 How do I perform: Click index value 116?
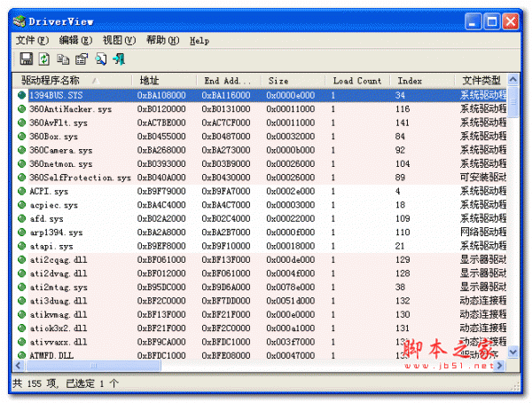(x=403, y=108)
